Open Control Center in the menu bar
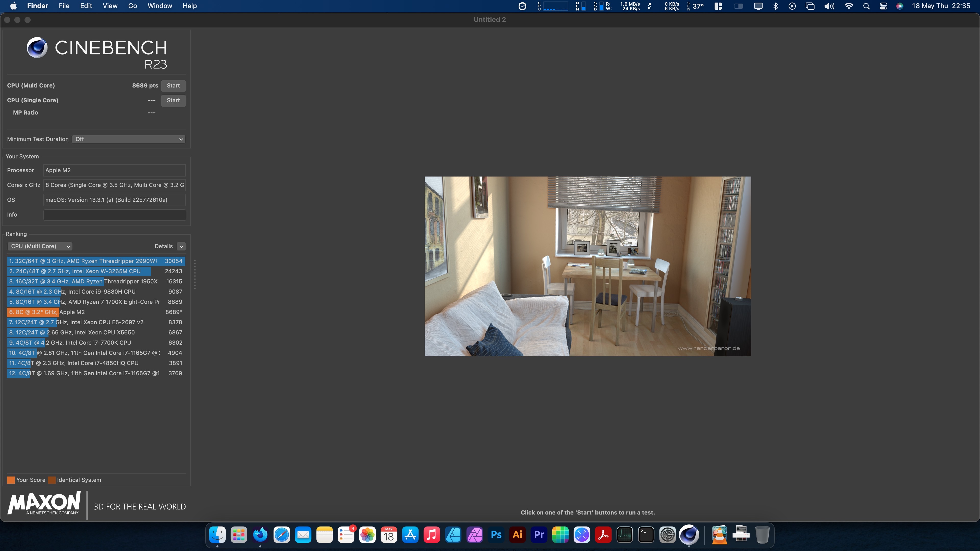Viewport: 980px width, 551px height. [883, 6]
